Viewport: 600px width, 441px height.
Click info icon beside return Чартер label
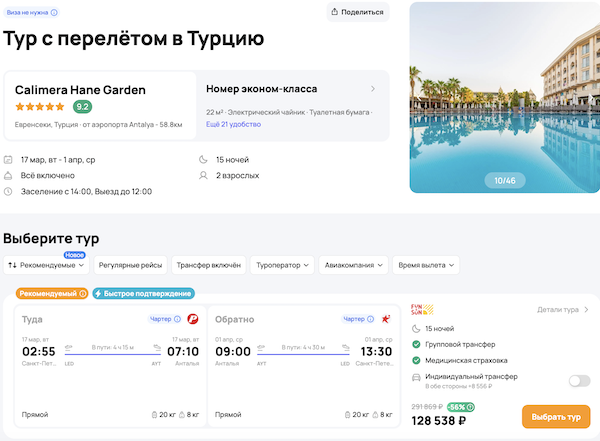(x=371, y=319)
